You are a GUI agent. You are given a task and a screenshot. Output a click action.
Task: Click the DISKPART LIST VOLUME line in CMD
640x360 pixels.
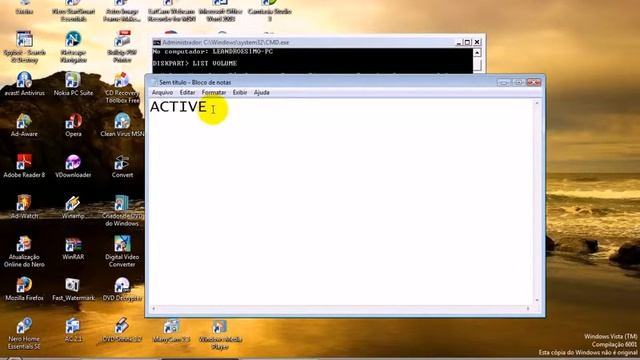(195, 64)
